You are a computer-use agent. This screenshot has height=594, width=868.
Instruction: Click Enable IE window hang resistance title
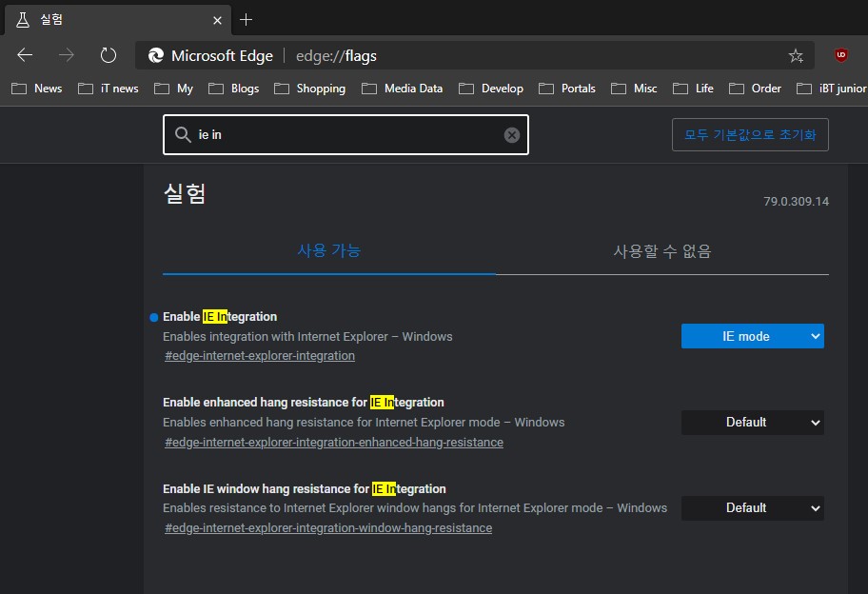click(305, 489)
